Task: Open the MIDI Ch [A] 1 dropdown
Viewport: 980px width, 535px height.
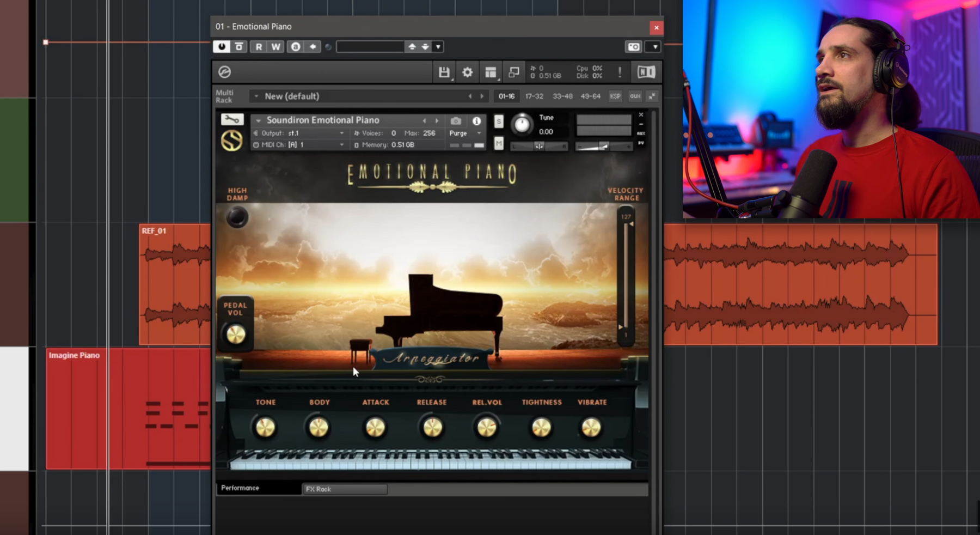Action: tap(298, 145)
